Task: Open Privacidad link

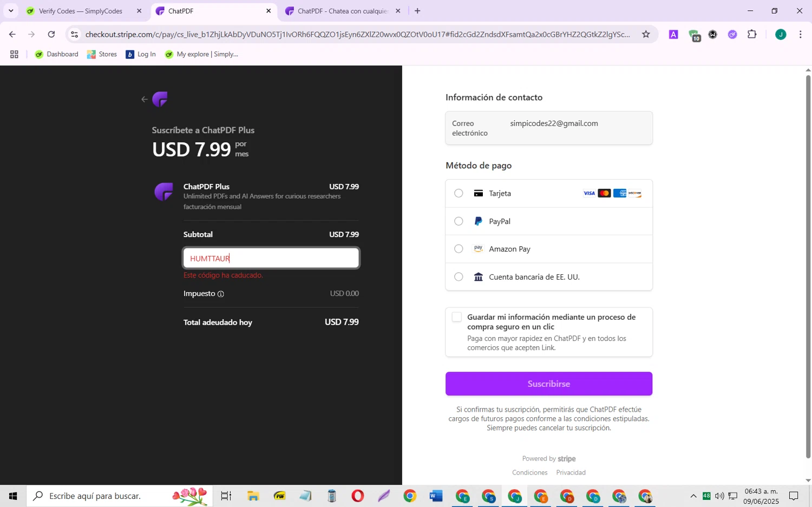Action: coord(571,472)
